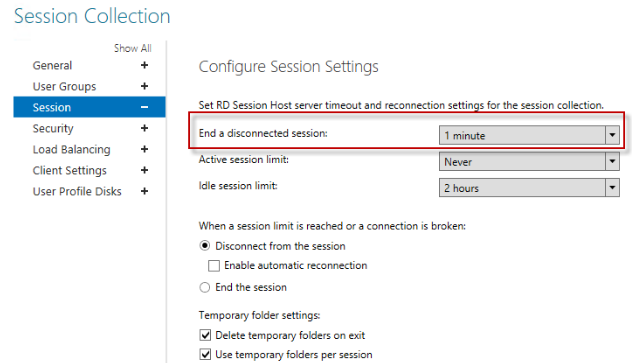The image size is (638, 363).
Task: Select Disconnect from the session option
Action: coord(205,246)
